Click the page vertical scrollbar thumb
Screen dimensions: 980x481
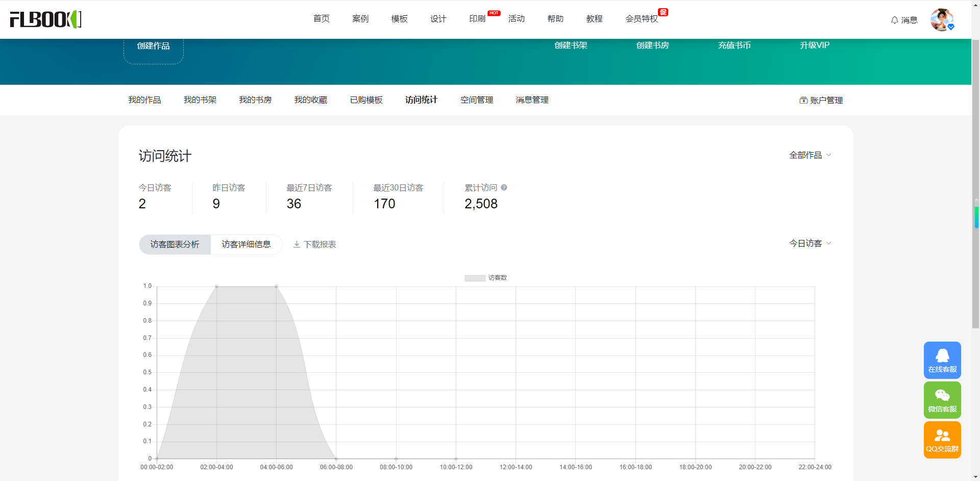click(975, 184)
